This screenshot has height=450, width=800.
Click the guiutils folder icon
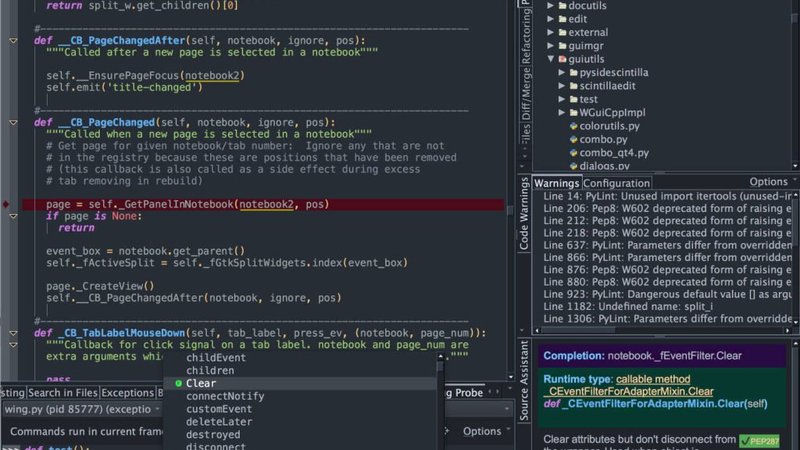[563, 59]
